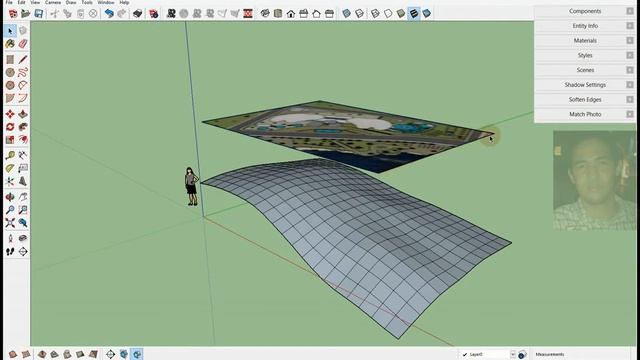Close the Components panel with its X
The height and width of the screenshot is (360, 640).
630,11
